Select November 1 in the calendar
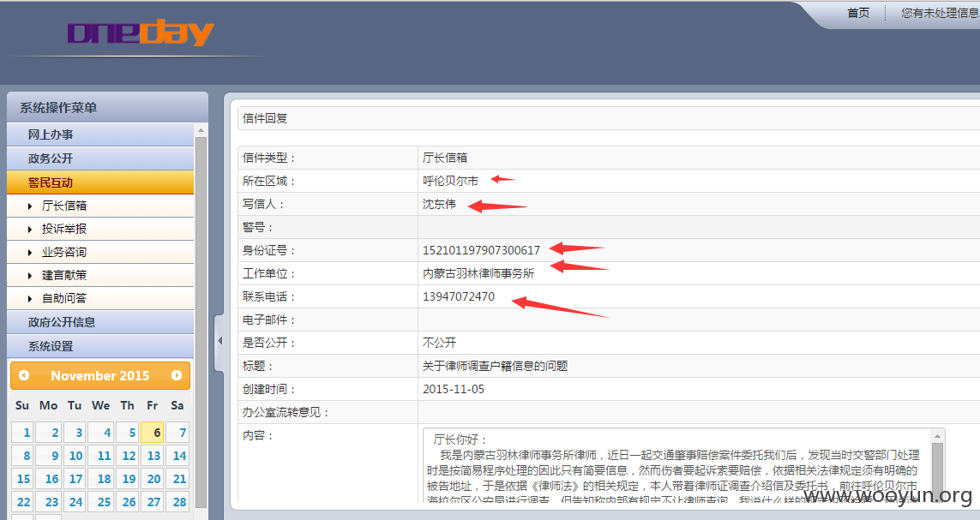 pos(22,433)
